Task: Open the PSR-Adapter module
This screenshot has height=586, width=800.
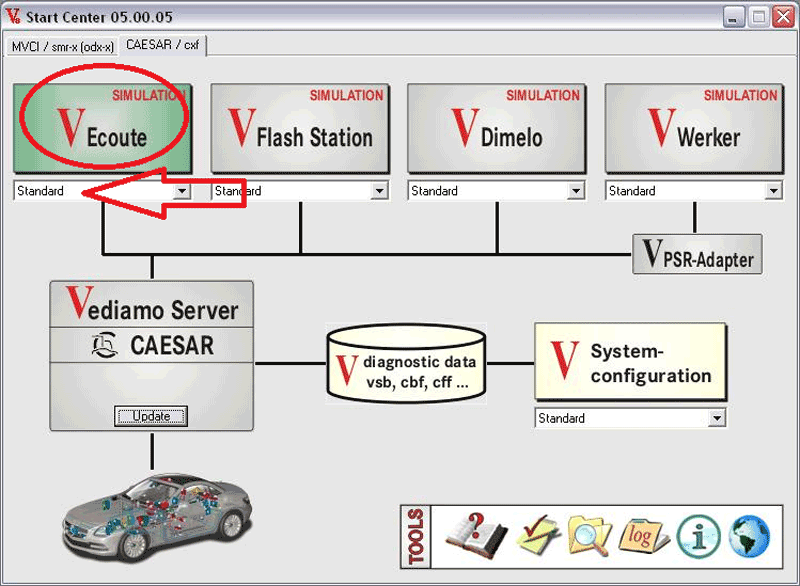Action: [x=697, y=254]
